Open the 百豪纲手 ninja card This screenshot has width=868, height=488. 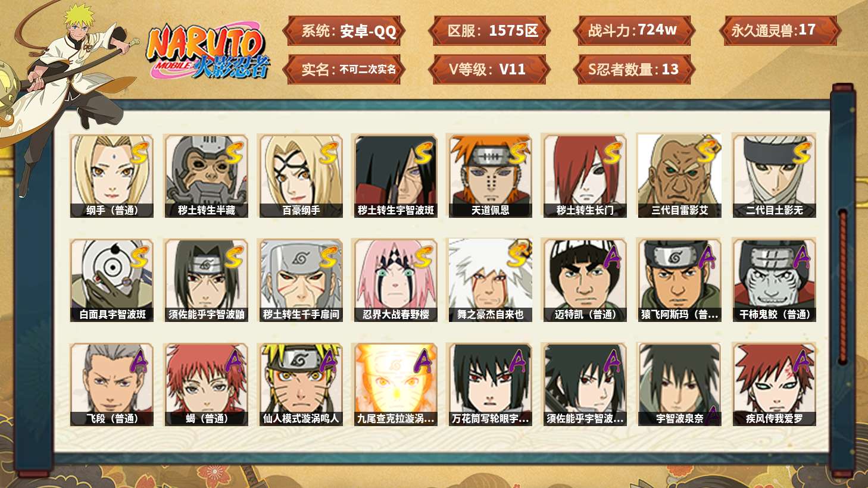[301, 176]
